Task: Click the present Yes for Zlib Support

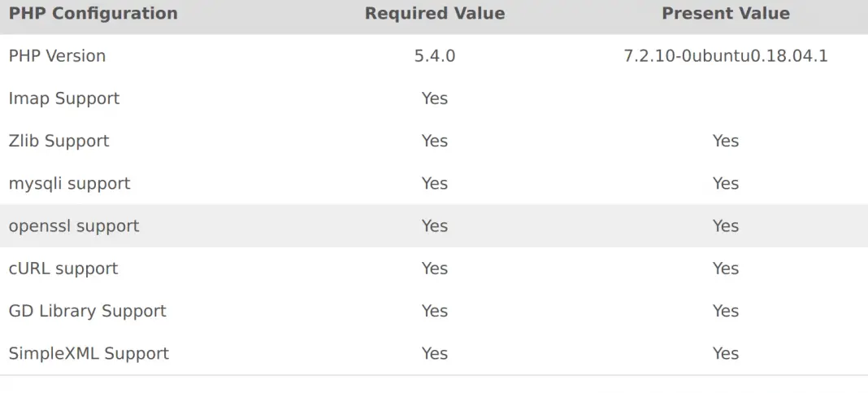Action: tap(725, 141)
